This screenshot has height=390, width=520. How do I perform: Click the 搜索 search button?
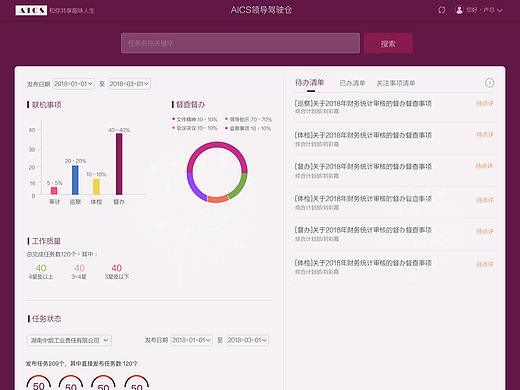coord(388,43)
